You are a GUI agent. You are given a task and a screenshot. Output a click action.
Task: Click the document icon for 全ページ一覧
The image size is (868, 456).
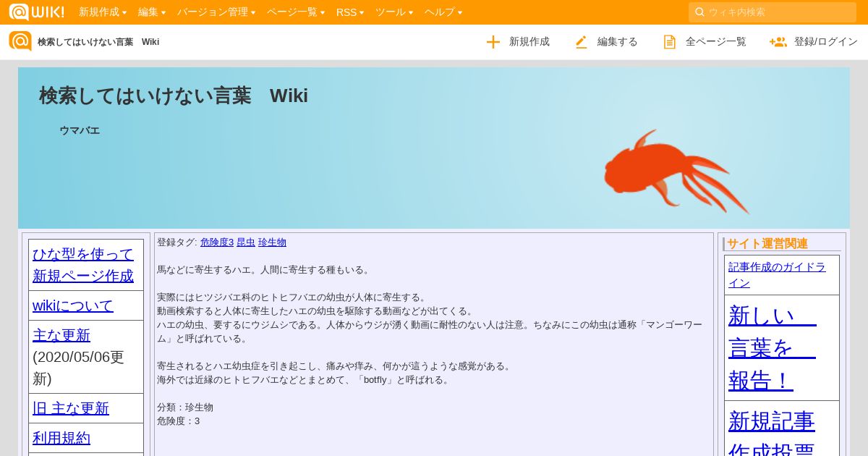[x=670, y=42]
